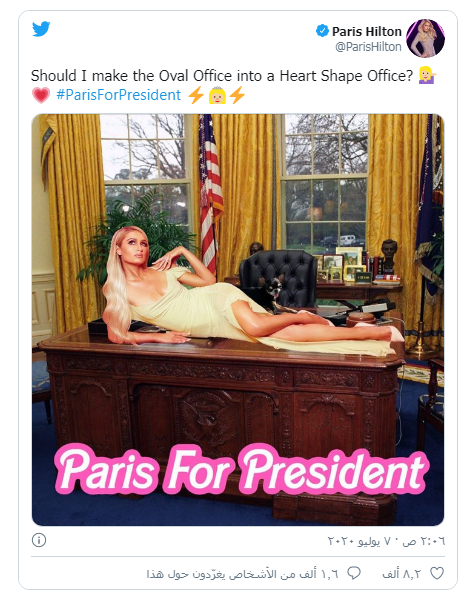This screenshot has width=474, height=598.
Task: Follow the #ParisForPresident hashtag link
Action: coord(119,95)
